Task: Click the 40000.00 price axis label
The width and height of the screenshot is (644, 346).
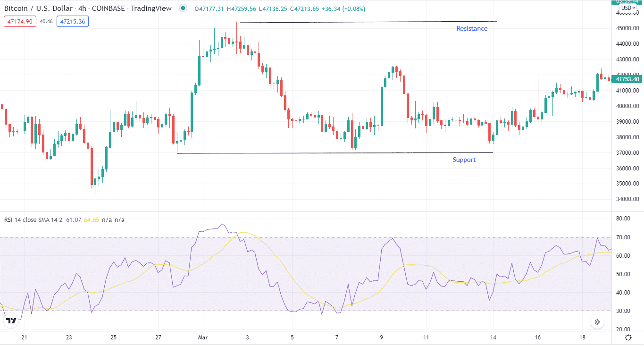Action: tap(628, 106)
